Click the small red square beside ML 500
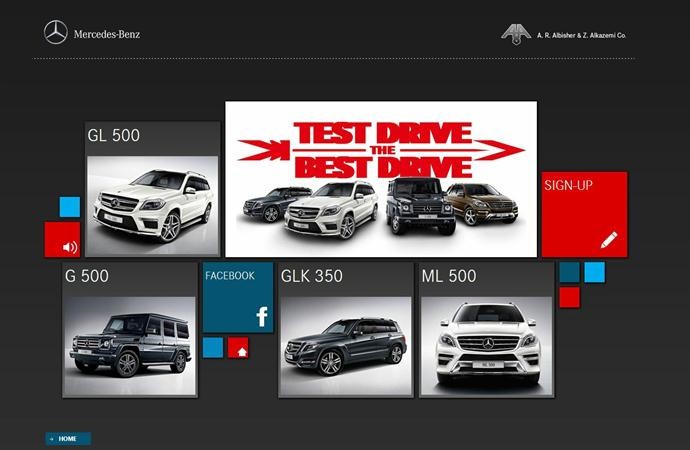Viewport: 690px width, 450px height. point(569,297)
